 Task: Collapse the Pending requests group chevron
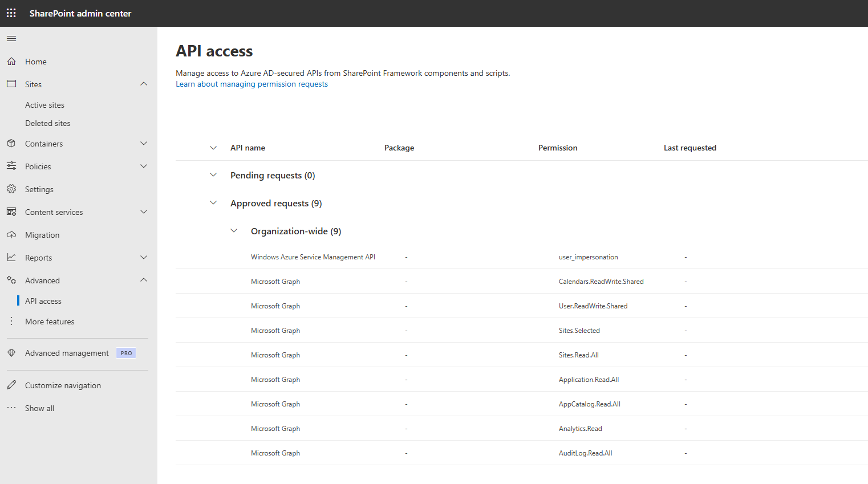click(213, 175)
